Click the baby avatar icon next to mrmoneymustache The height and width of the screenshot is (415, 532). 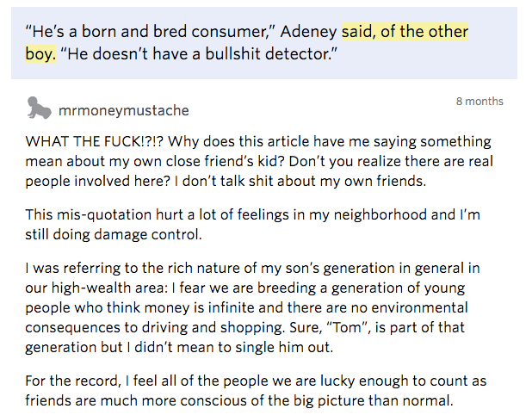(x=39, y=108)
